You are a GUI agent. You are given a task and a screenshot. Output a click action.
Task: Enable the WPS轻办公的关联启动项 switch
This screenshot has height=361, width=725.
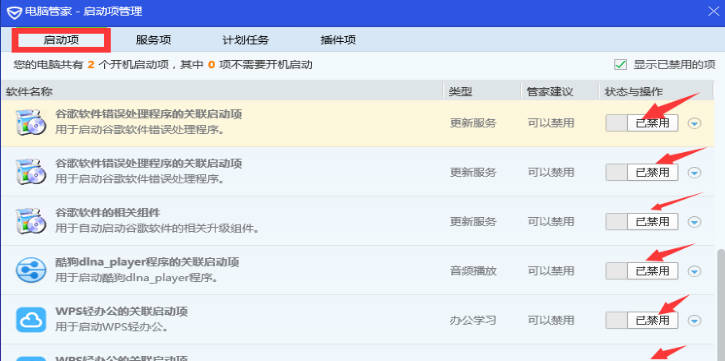[642, 320]
